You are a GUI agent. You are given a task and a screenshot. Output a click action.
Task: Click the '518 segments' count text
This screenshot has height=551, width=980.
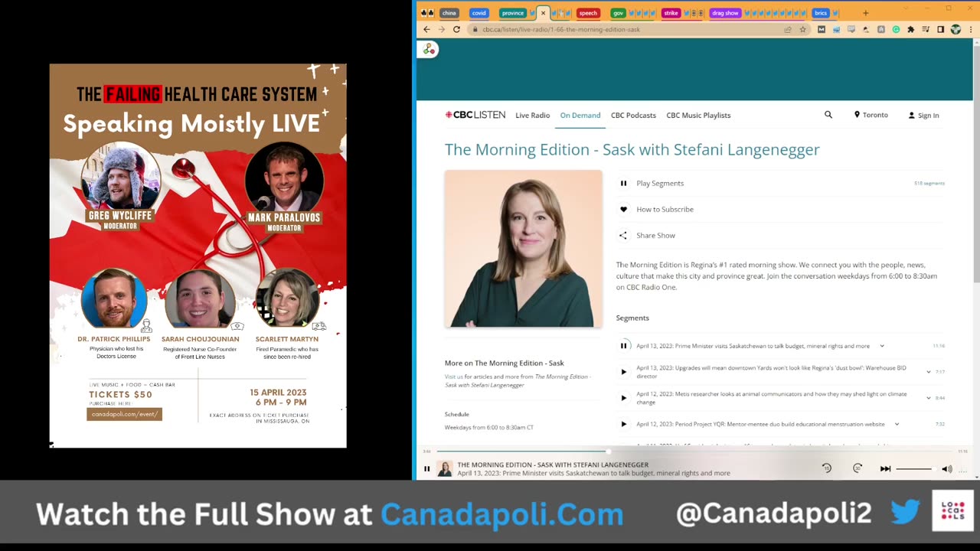click(929, 184)
